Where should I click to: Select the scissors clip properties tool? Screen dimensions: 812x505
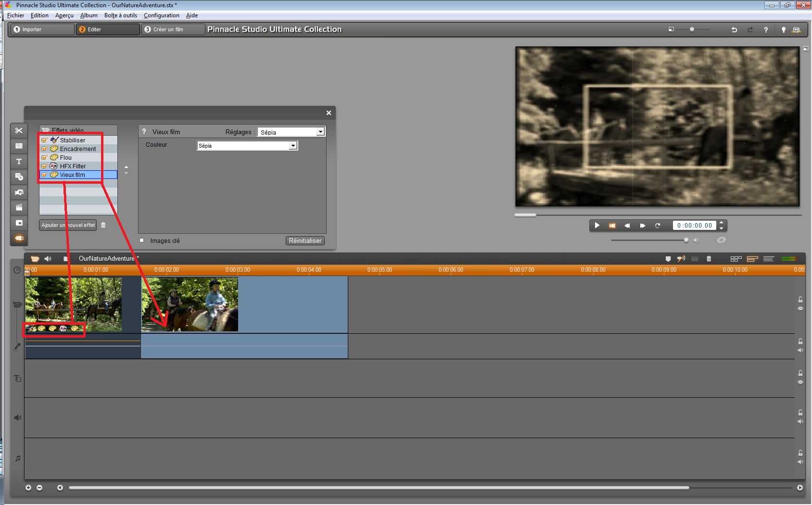tap(19, 131)
